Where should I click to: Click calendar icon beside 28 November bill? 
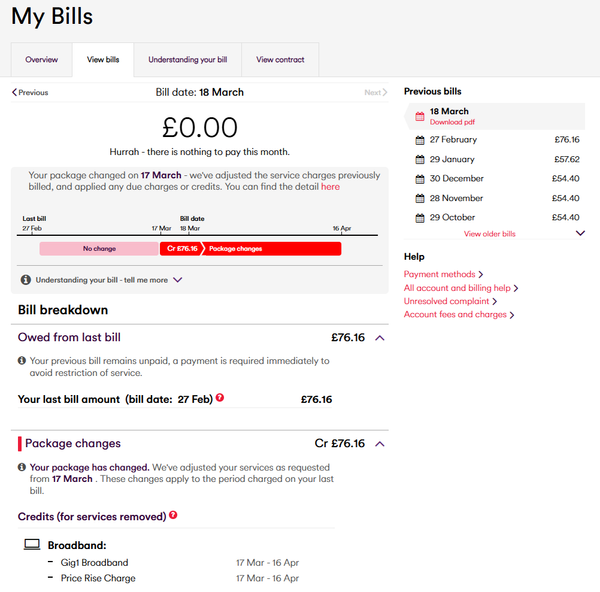[420, 198]
